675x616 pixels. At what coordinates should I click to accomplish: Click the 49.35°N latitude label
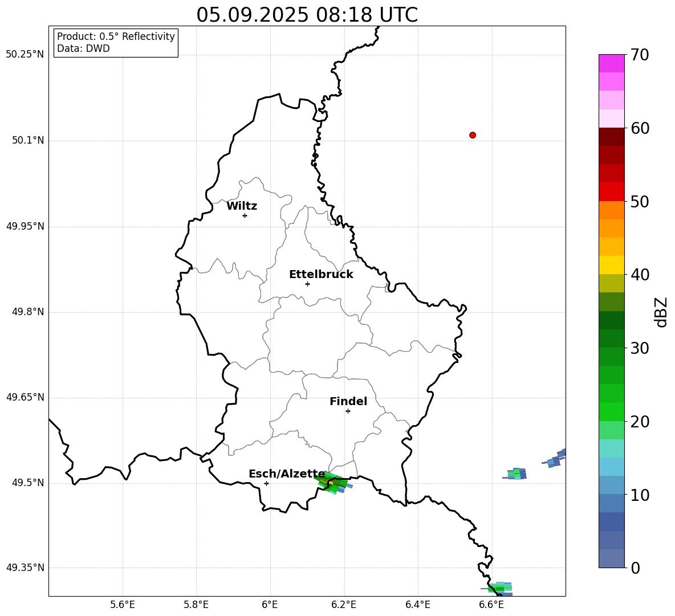(25, 568)
